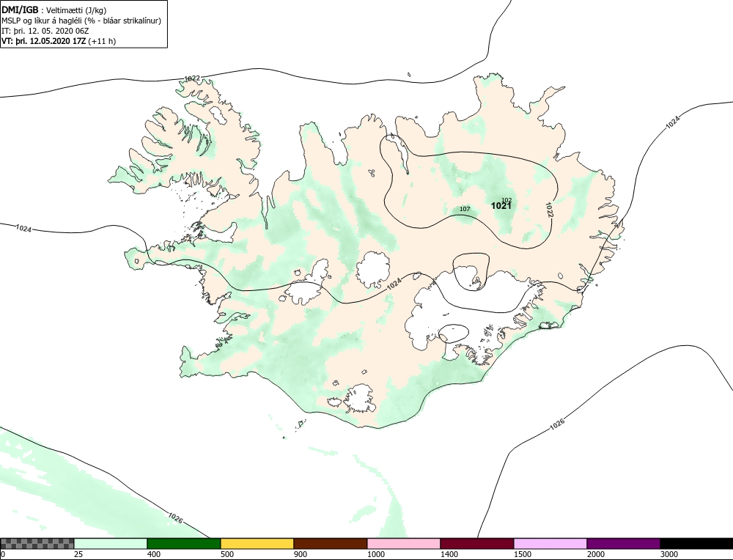Click the maroon 1400–1500 legend swatch

[477, 543]
